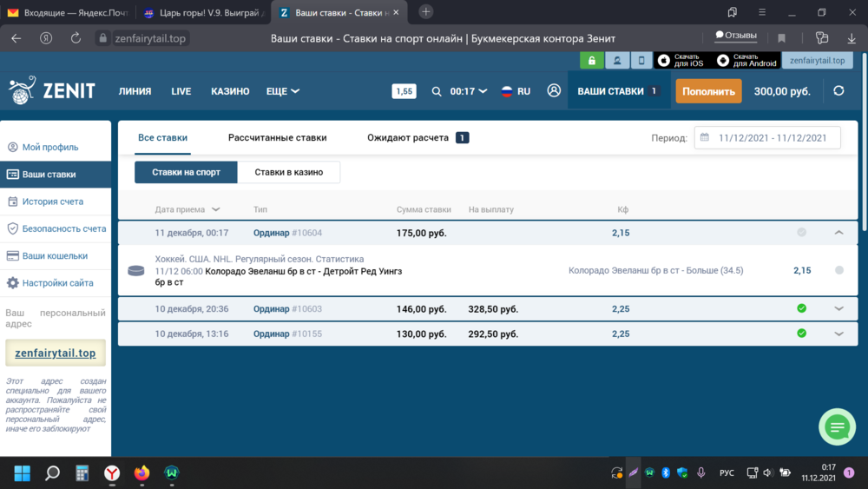
Task: Open ЛИНИЯ menu item
Action: pos(135,91)
